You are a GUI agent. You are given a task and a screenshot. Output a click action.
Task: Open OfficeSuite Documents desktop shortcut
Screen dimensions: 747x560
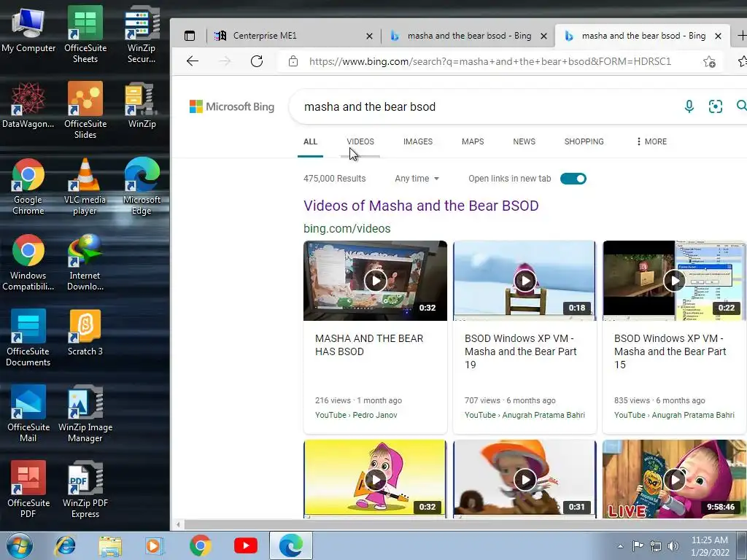[x=28, y=338]
